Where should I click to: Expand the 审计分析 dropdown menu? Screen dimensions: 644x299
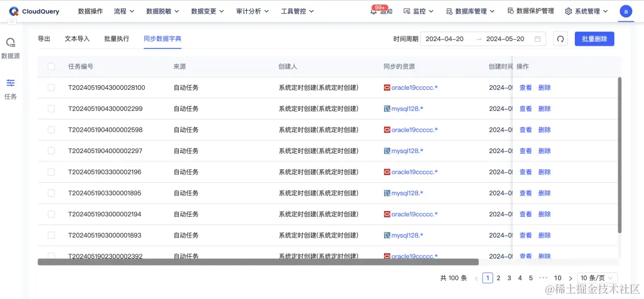[253, 11]
